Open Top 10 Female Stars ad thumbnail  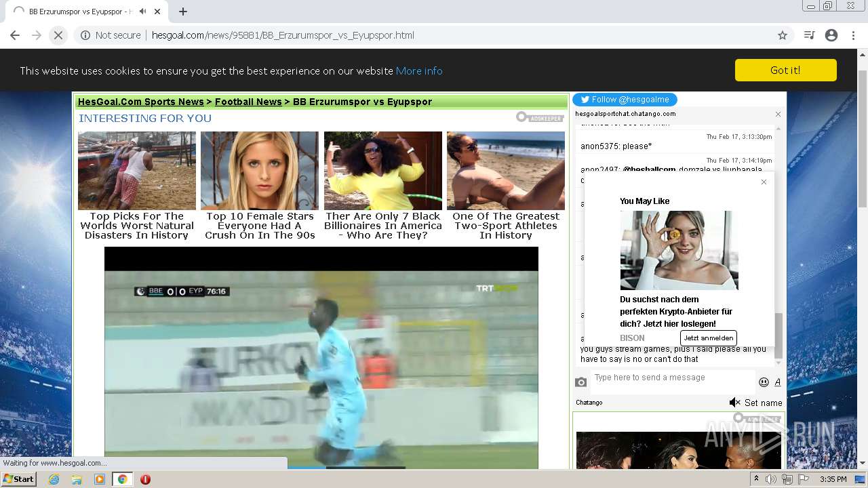point(259,170)
